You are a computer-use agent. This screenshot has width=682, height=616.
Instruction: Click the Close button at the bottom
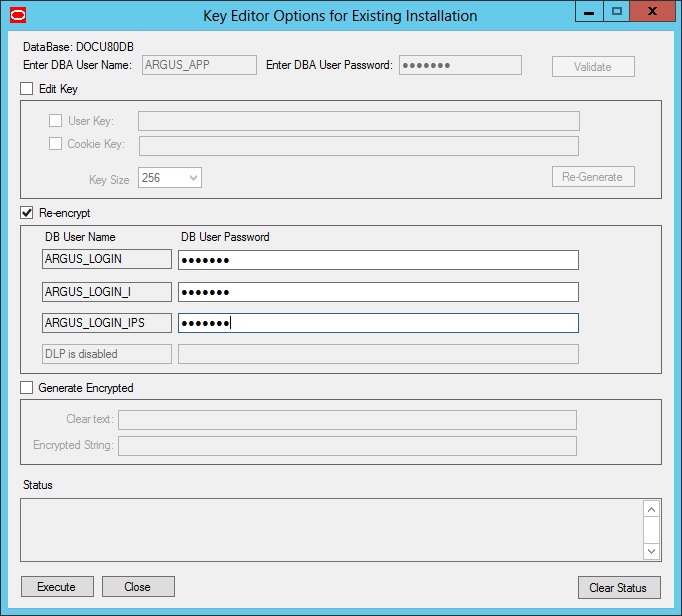pos(138,587)
